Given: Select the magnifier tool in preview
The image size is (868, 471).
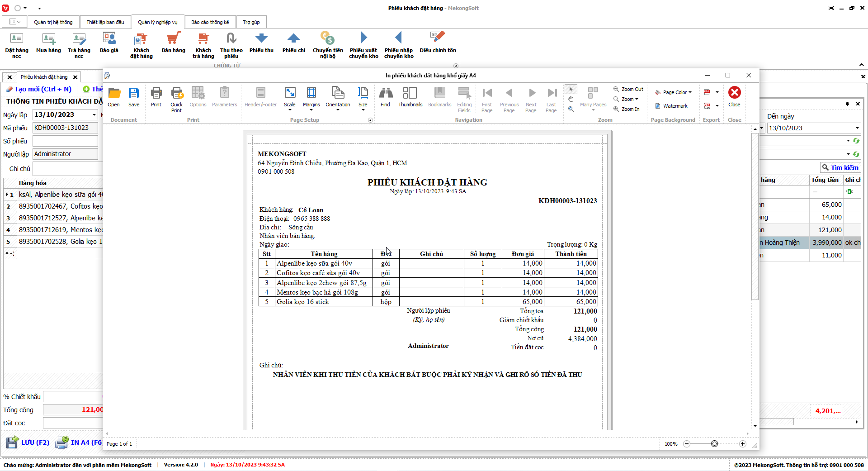Looking at the screenshot, I should tap(571, 109).
